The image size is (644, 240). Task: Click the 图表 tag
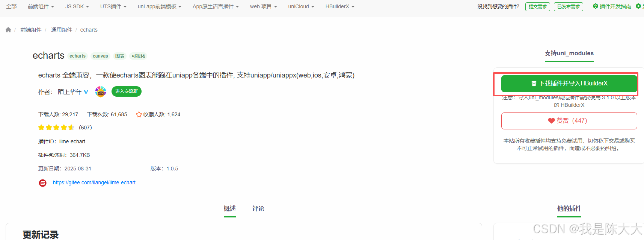tap(120, 56)
